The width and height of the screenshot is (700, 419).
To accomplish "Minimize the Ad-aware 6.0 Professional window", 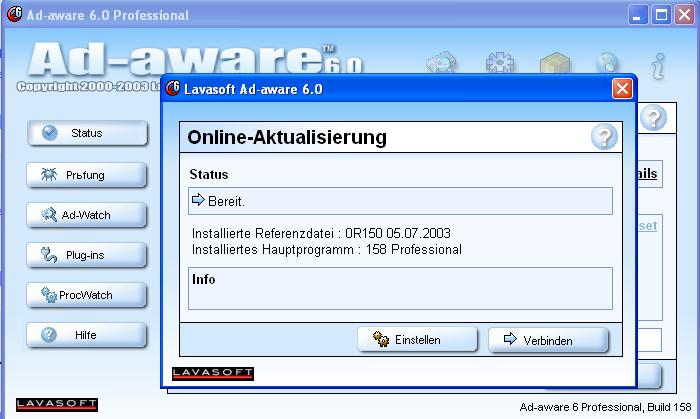I will tap(638, 15).
